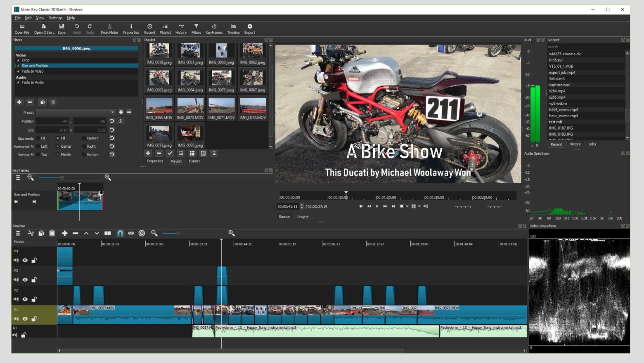Open the Settings menu
This screenshot has height=363, width=644.
pos(55,18)
